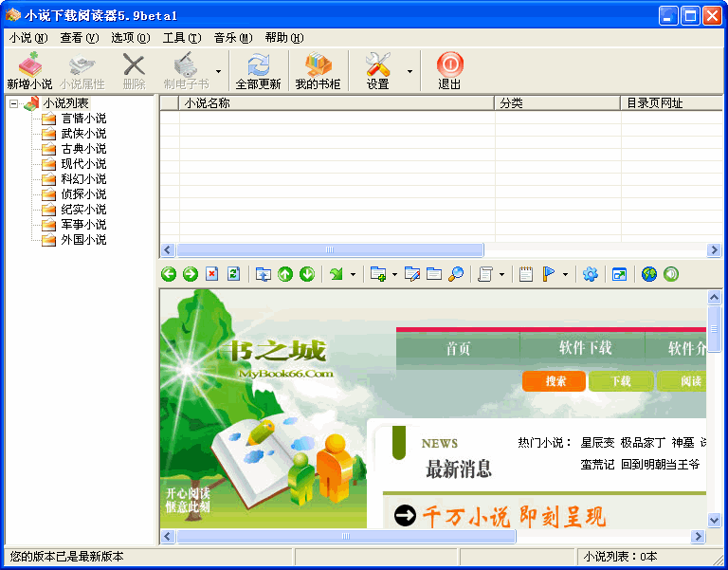Stop page loading with red X icon
The width and height of the screenshot is (728, 570).
pos(211,274)
